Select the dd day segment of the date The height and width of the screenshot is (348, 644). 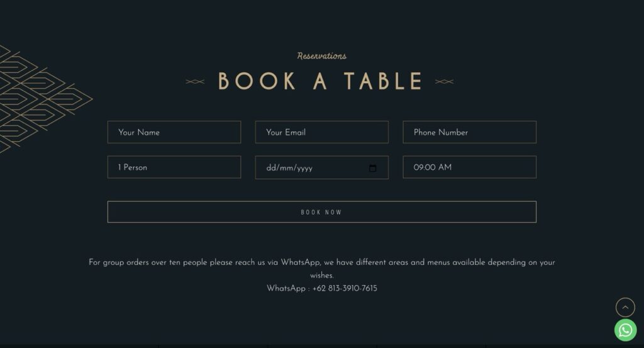tap(270, 168)
